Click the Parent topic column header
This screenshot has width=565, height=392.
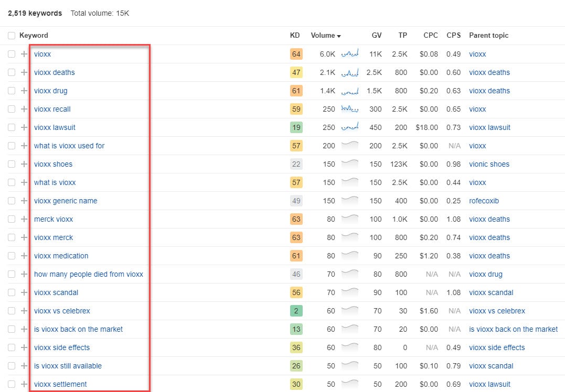pos(488,35)
